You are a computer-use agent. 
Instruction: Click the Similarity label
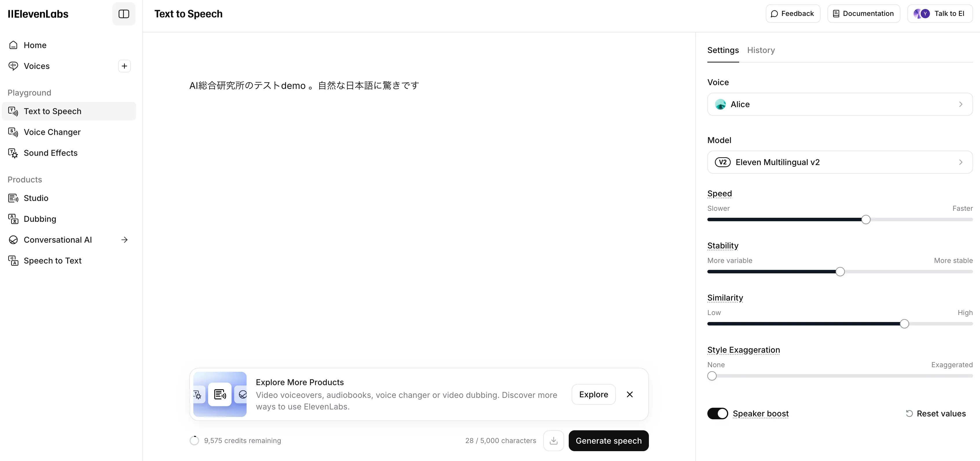(x=725, y=298)
